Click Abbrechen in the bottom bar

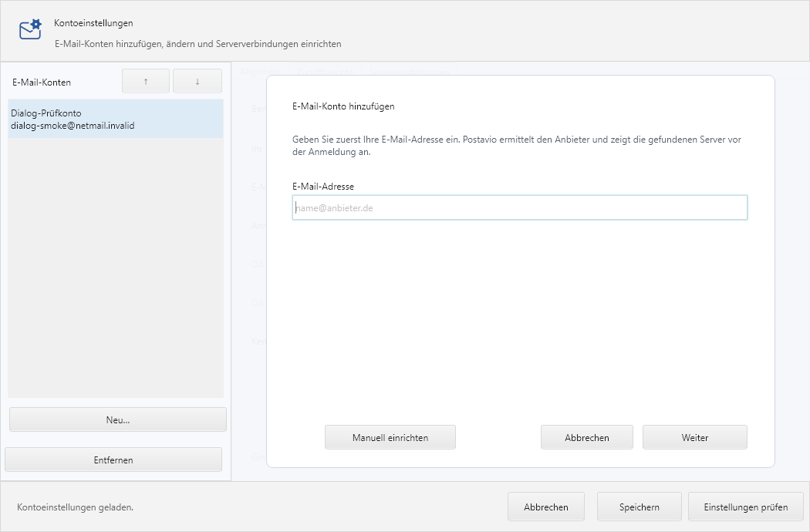point(546,507)
